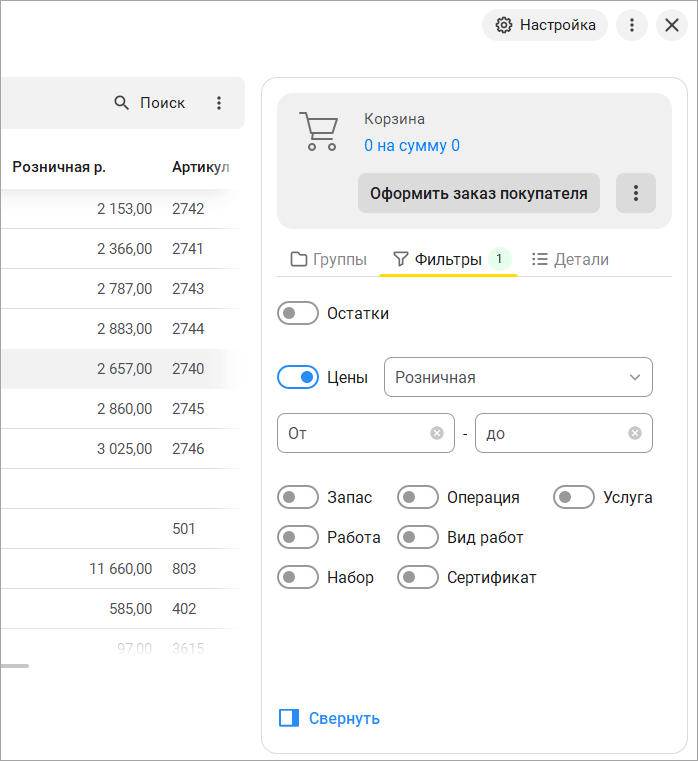Image resolution: width=698 pixels, height=761 pixels.
Task: Toggle the Сертификат filter switch
Action: 418,577
